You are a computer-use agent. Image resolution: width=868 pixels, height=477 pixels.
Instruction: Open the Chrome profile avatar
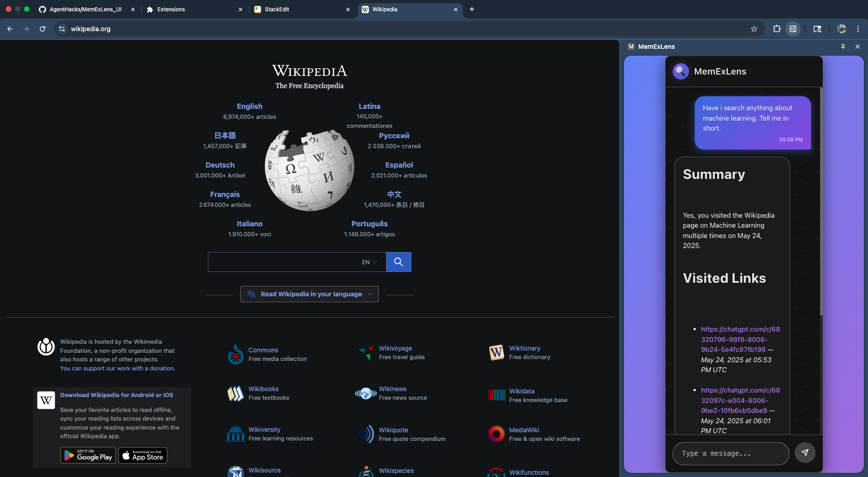(842, 29)
